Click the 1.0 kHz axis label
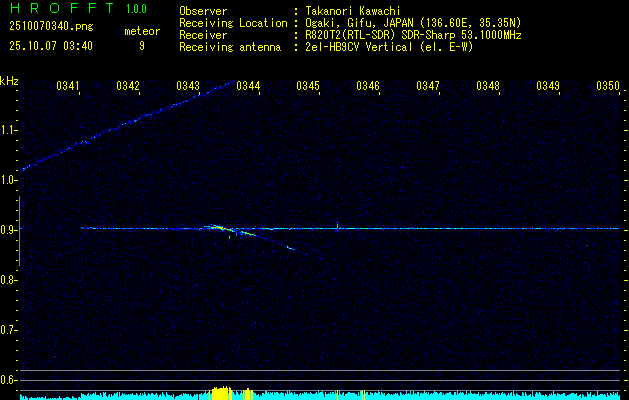629x400 pixels. point(8,180)
